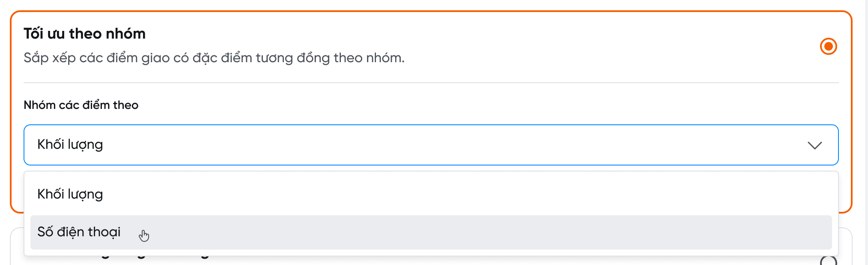Click the chevron arrow in the grouping dropdown
Viewport: 868px width, 265px height.
coord(814,145)
